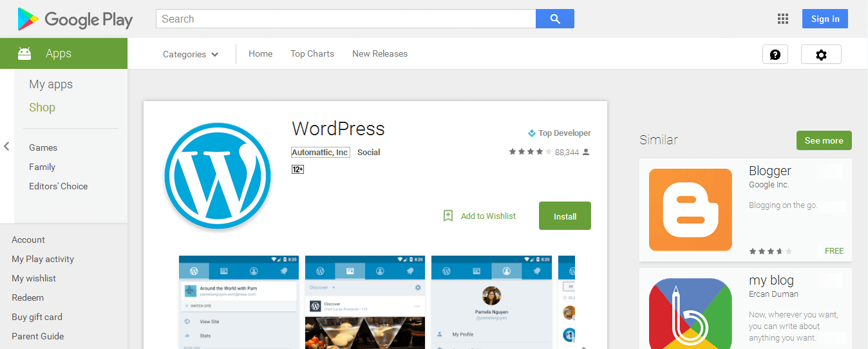Viewport: 868px width, 349px height.
Task: Click the blue search magnifier button
Action: pos(554,19)
